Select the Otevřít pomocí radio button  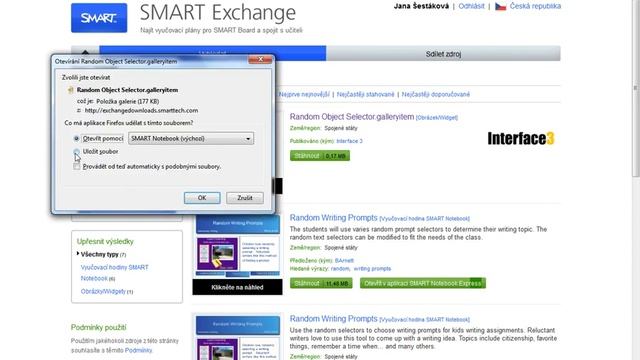tap(76, 139)
